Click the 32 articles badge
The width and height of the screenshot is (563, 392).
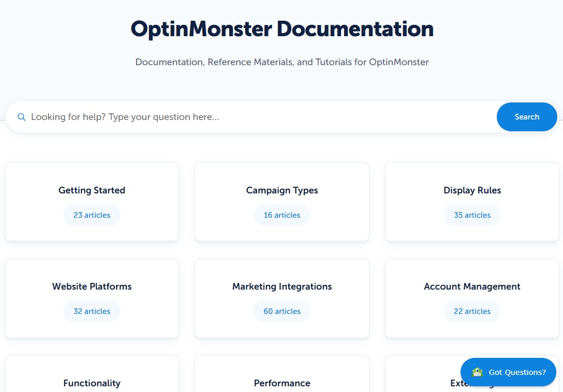click(x=92, y=311)
